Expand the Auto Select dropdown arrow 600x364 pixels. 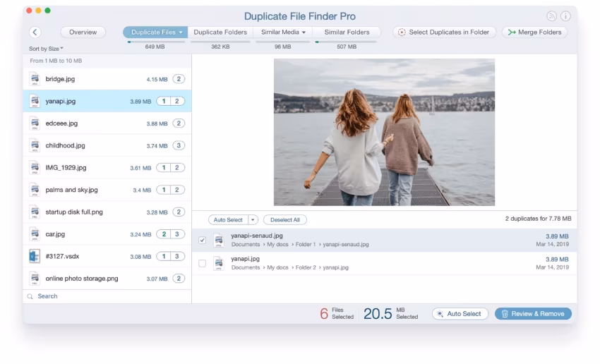253,220
